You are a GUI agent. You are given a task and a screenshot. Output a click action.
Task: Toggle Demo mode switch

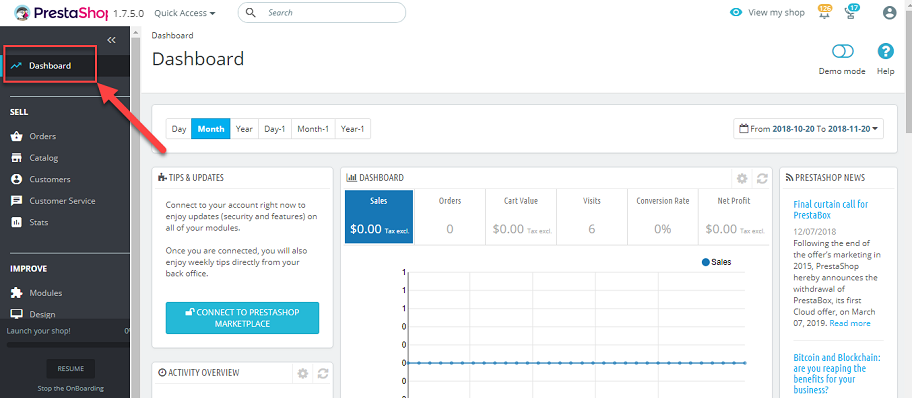coord(842,51)
